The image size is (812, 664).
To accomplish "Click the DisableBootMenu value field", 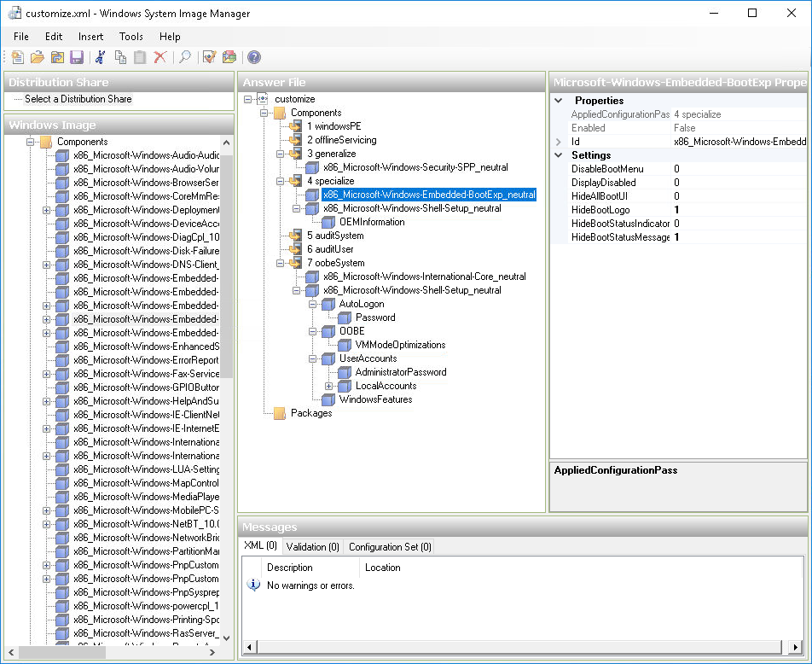I will click(x=739, y=169).
